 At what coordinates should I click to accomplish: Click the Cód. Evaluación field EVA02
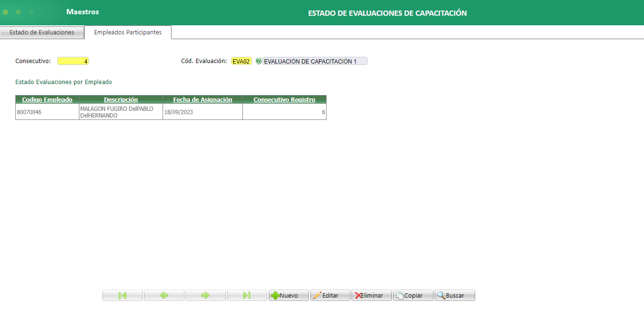click(241, 61)
